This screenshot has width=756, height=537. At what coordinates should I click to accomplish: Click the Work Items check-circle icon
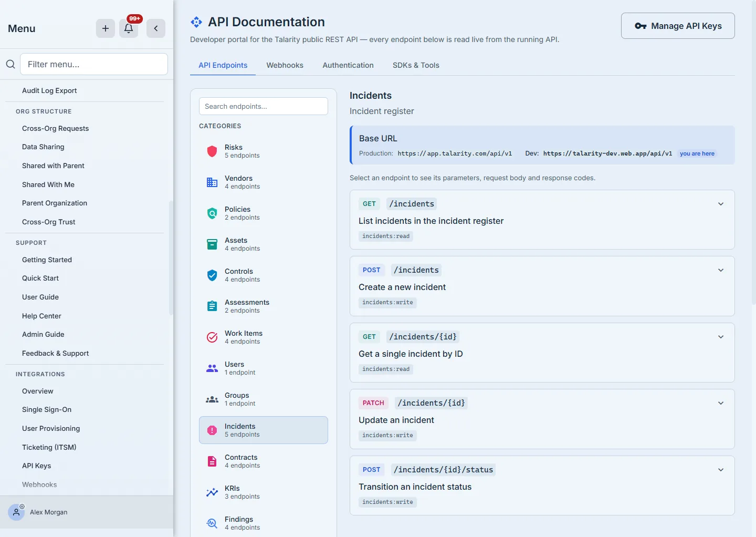(212, 337)
